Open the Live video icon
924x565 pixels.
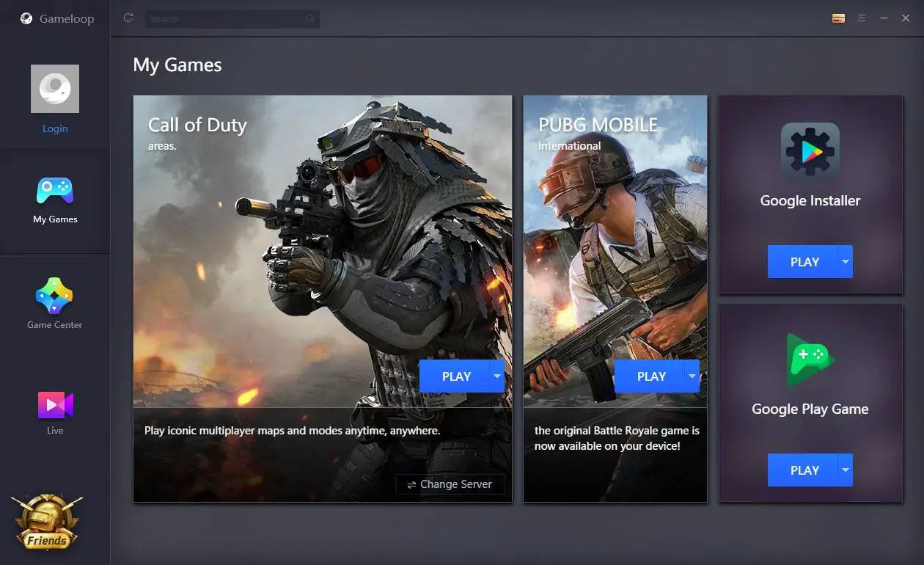pos(55,404)
